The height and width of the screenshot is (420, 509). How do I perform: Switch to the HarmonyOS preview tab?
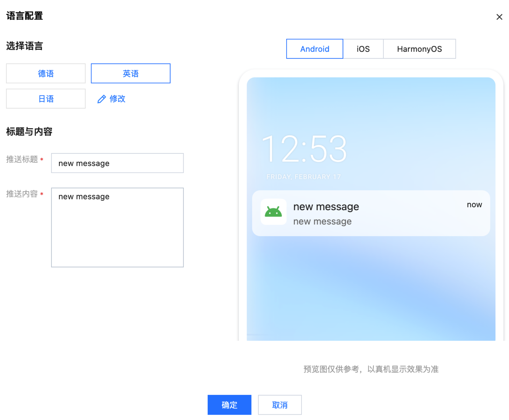click(x=419, y=49)
